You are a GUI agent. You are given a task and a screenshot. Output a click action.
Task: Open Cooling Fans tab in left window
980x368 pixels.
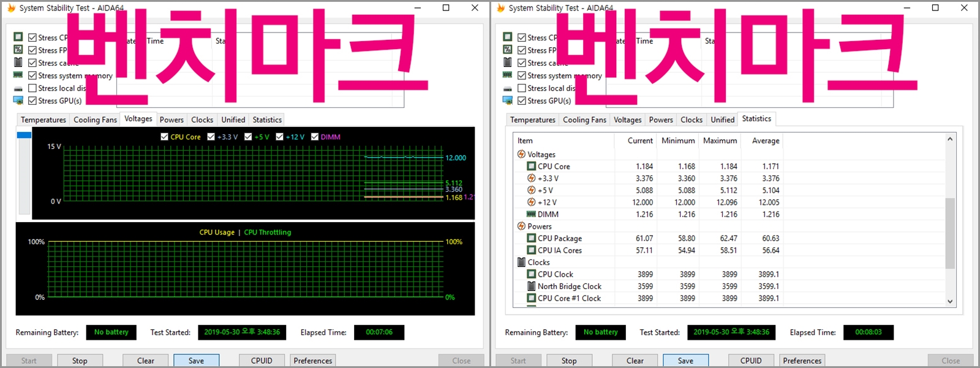point(95,120)
